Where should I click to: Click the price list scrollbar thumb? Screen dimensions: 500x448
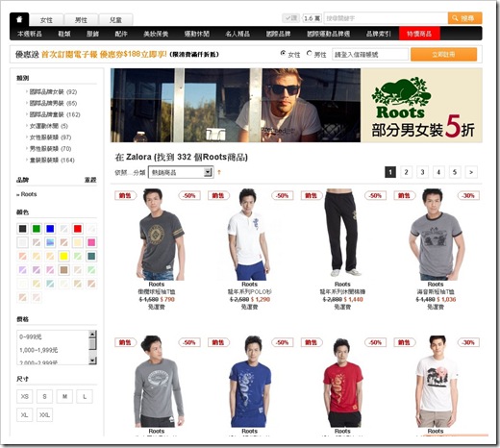[x=92, y=344]
